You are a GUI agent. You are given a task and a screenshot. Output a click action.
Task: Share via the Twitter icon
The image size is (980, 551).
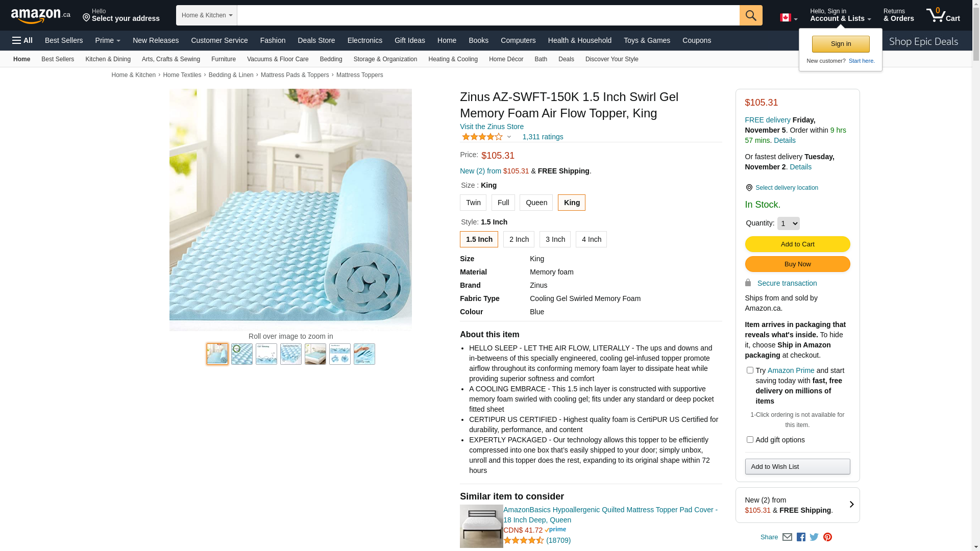[x=814, y=537]
